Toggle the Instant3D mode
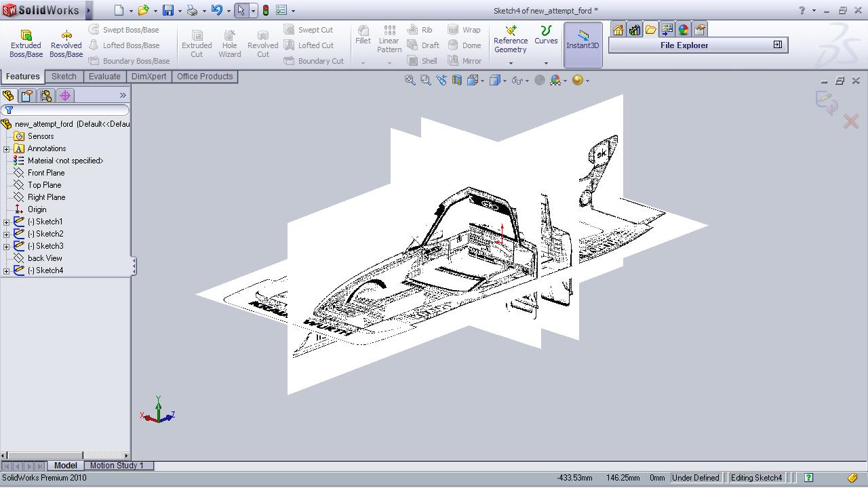The image size is (868, 488). click(583, 45)
